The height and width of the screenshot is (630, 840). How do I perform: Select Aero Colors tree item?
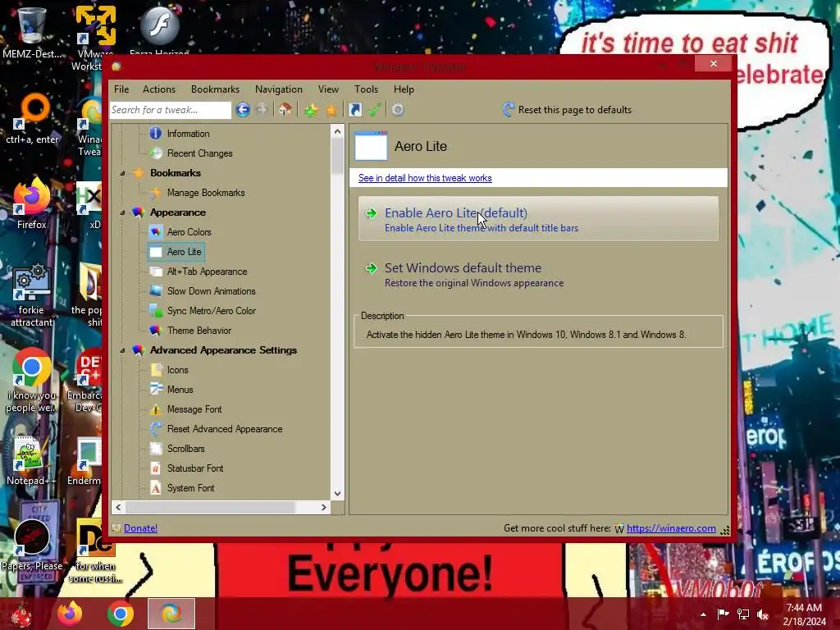189,232
